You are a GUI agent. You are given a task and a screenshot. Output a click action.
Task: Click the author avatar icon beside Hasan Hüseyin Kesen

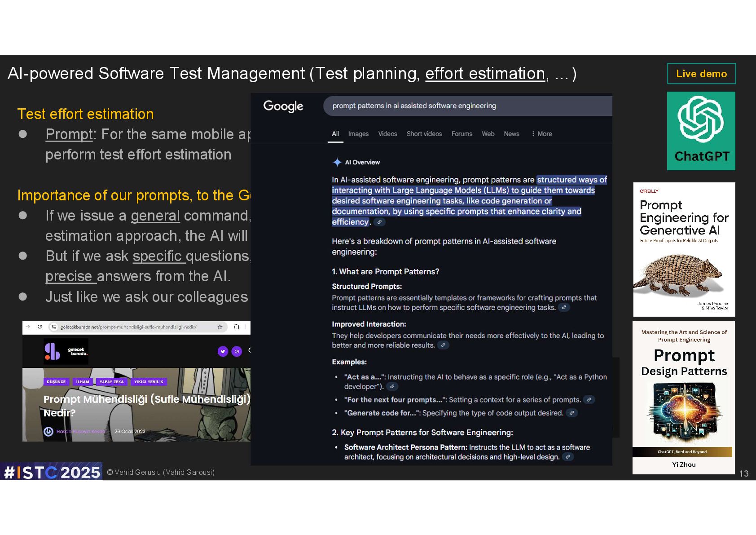click(48, 432)
